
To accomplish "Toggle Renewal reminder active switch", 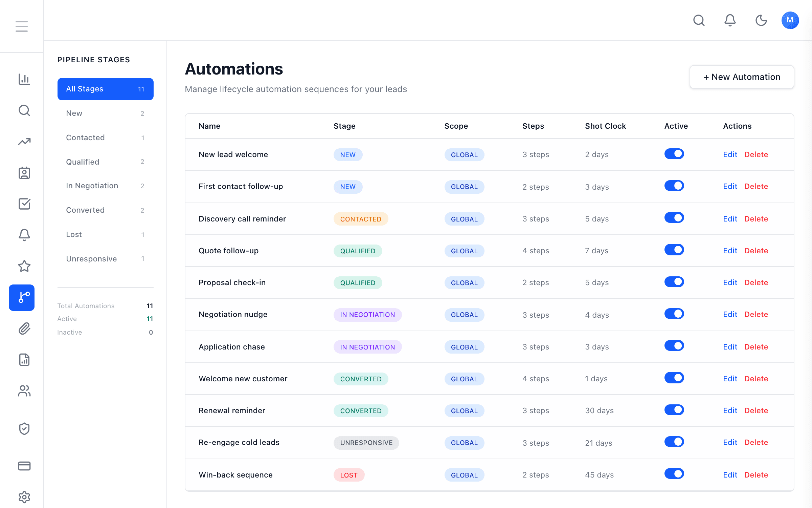I will [x=674, y=410].
